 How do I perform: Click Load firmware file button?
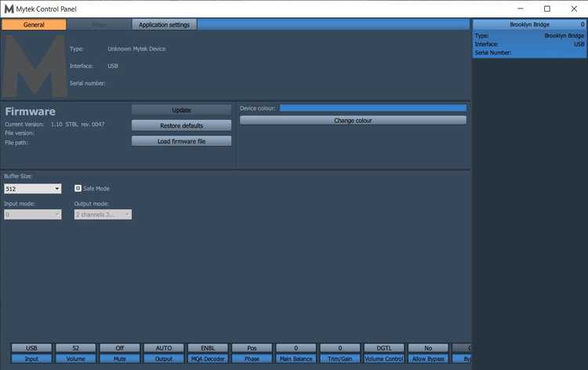coord(182,141)
